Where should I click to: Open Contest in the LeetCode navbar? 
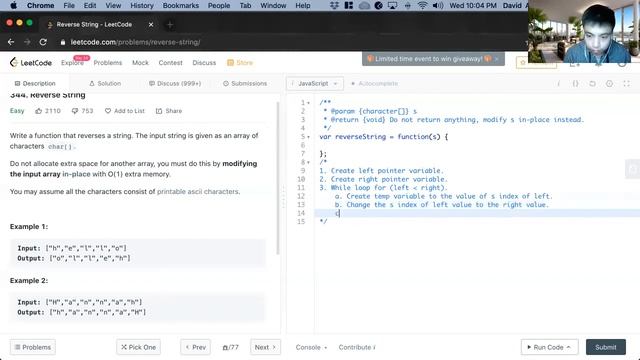[x=170, y=62]
